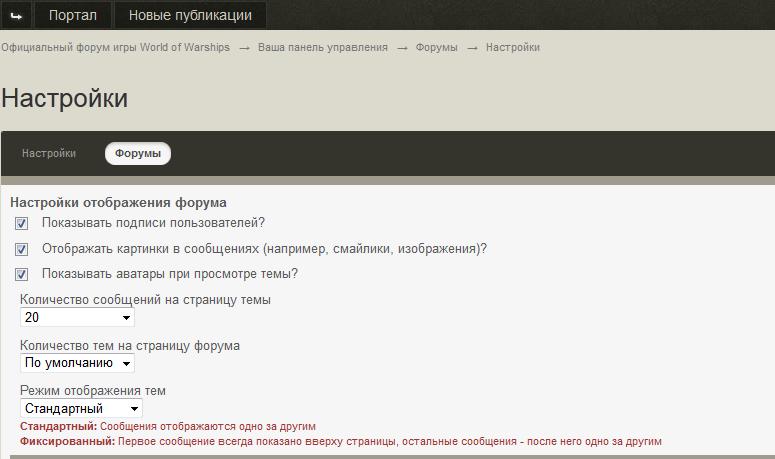
Task: Open the messages-per-page dropdown showing 20
Action: [77, 318]
